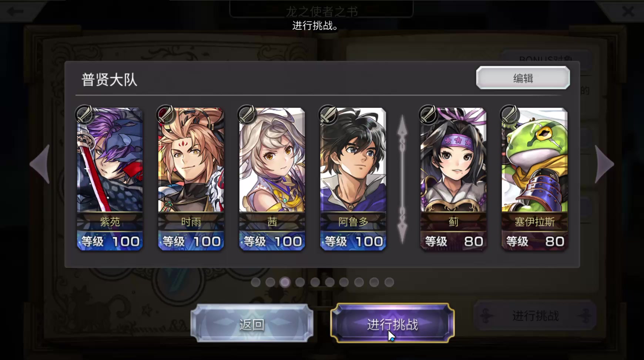The height and width of the screenshot is (360, 644).
Task: Click the weapon icon on 阿鲁多's card
Action: click(x=328, y=114)
